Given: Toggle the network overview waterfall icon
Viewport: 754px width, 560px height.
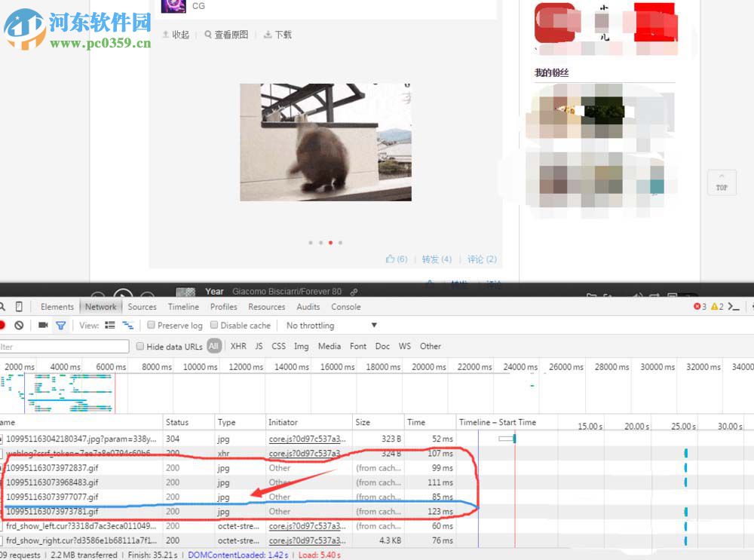Looking at the screenshot, I should tap(127, 325).
